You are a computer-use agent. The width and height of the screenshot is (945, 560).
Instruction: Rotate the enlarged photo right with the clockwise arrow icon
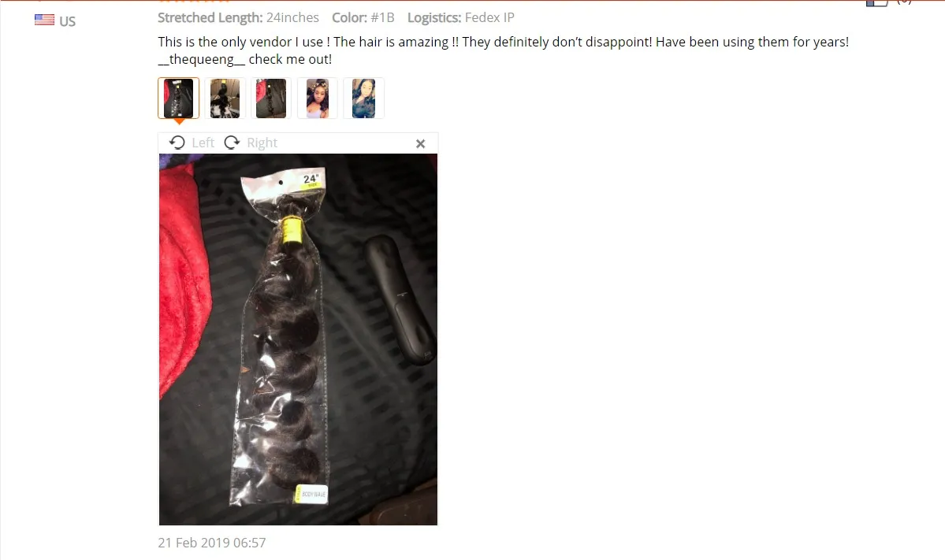(x=232, y=143)
